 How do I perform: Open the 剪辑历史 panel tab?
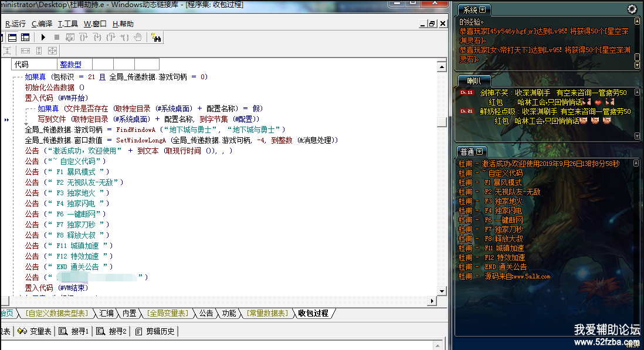[155, 331]
